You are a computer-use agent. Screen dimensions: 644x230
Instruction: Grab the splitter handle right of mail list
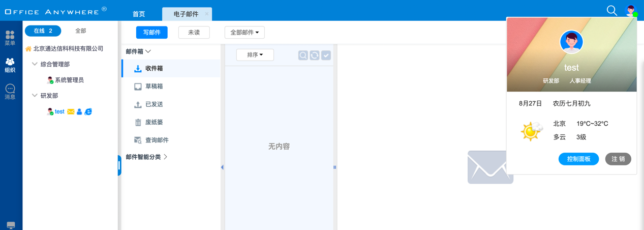[x=334, y=167]
